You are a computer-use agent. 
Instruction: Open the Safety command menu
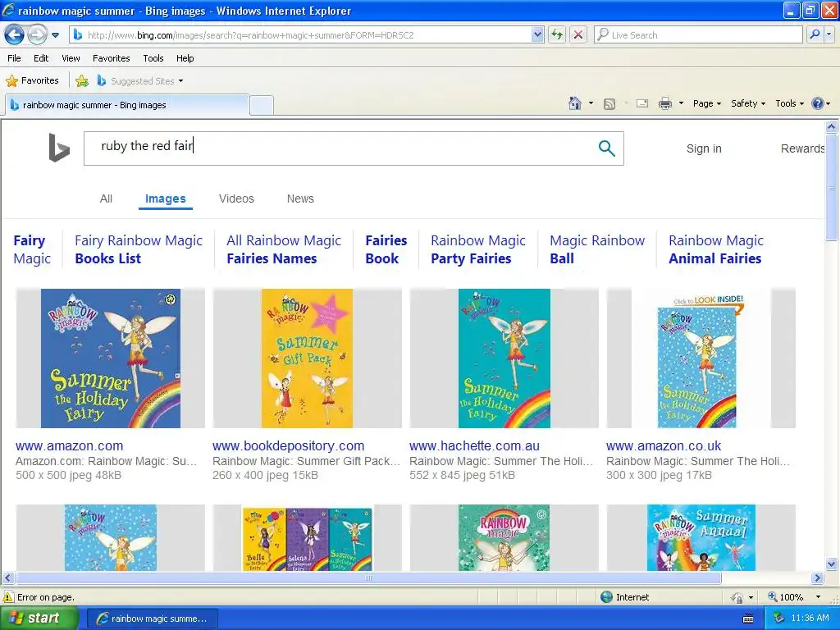(748, 103)
